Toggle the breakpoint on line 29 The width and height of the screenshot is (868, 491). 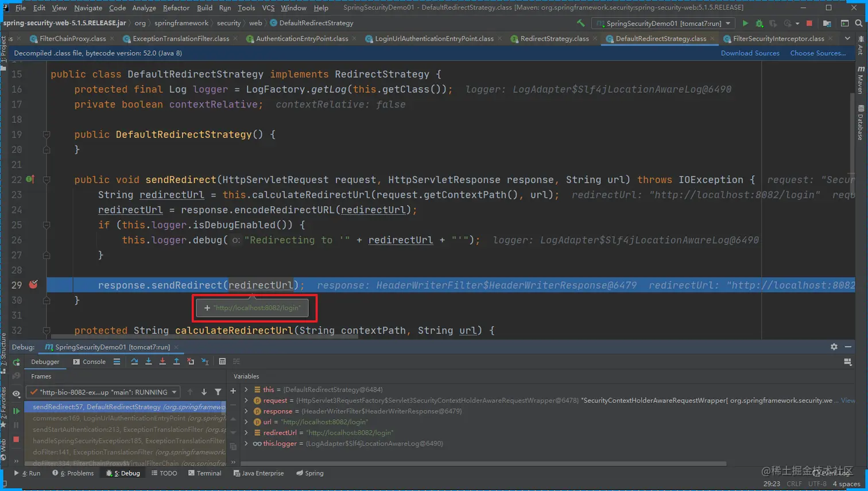click(x=33, y=284)
